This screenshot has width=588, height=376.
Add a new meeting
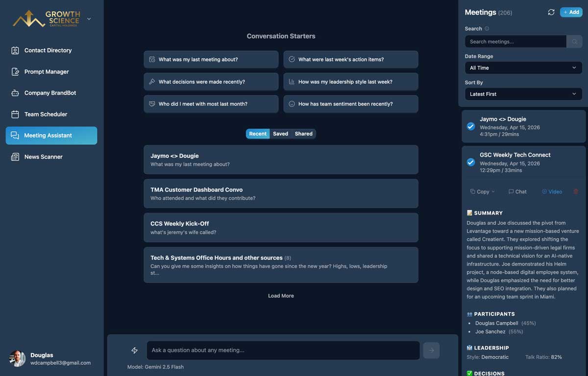[571, 12]
